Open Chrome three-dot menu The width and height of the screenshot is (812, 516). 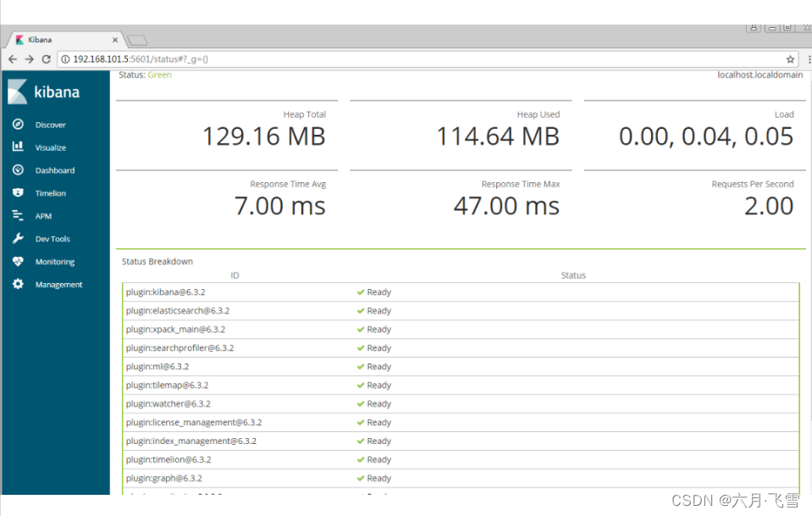[809, 59]
